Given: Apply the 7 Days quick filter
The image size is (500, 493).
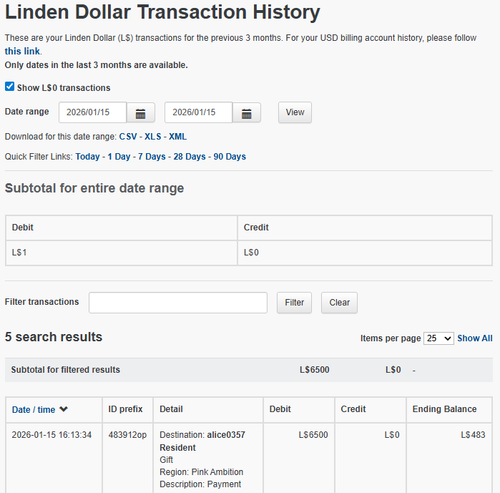Looking at the screenshot, I should tap(152, 157).
